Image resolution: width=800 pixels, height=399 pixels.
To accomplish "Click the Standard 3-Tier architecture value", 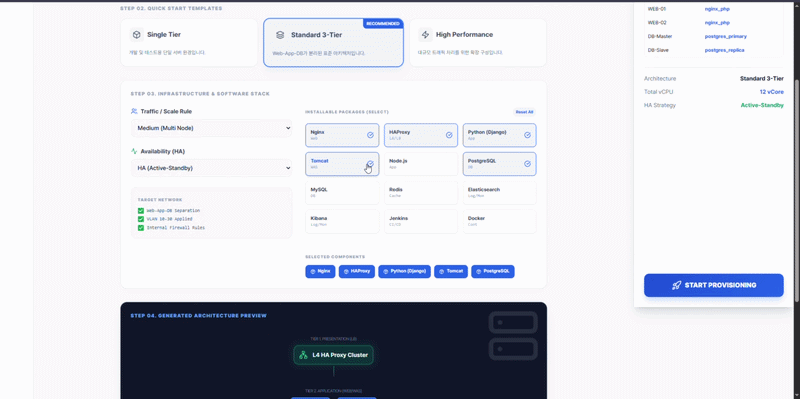I will (x=762, y=79).
